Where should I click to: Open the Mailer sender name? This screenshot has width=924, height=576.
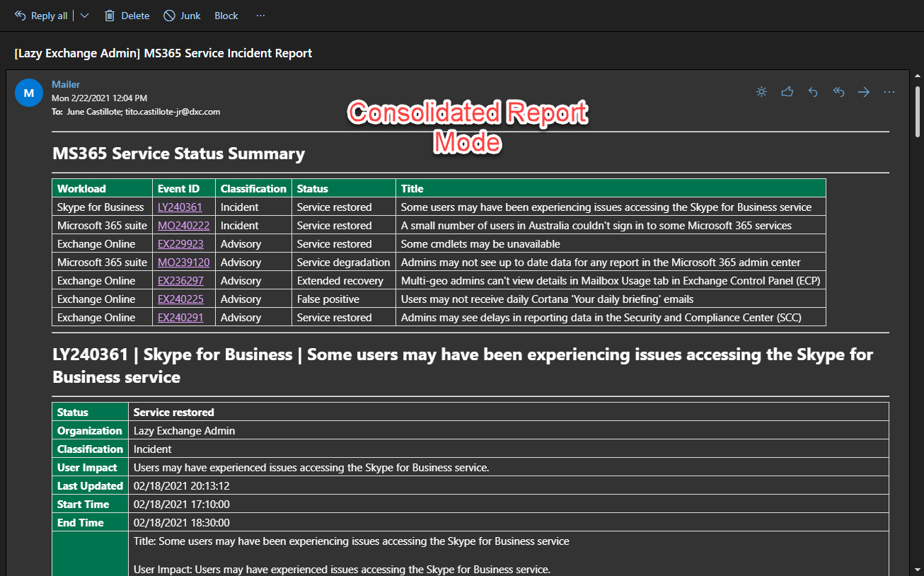coord(66,84)
